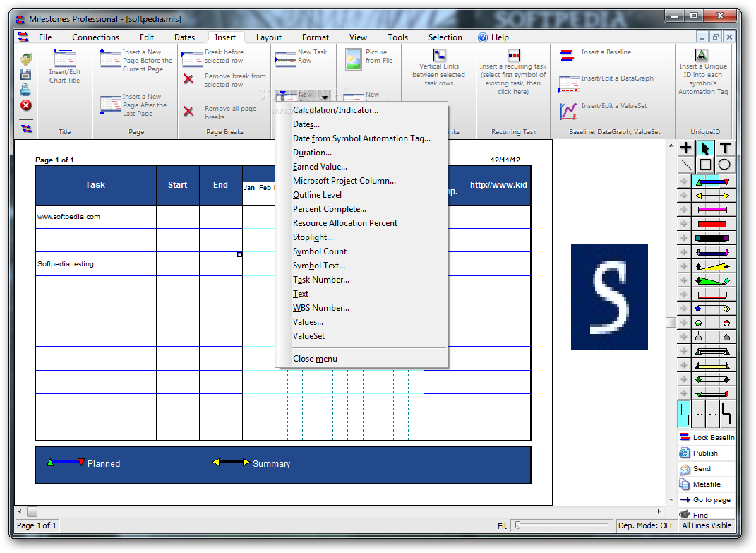Click the Insert/Edit Chart Title icon
The width and height of the screenshot is (756, 553).
(x=65, y=58)
